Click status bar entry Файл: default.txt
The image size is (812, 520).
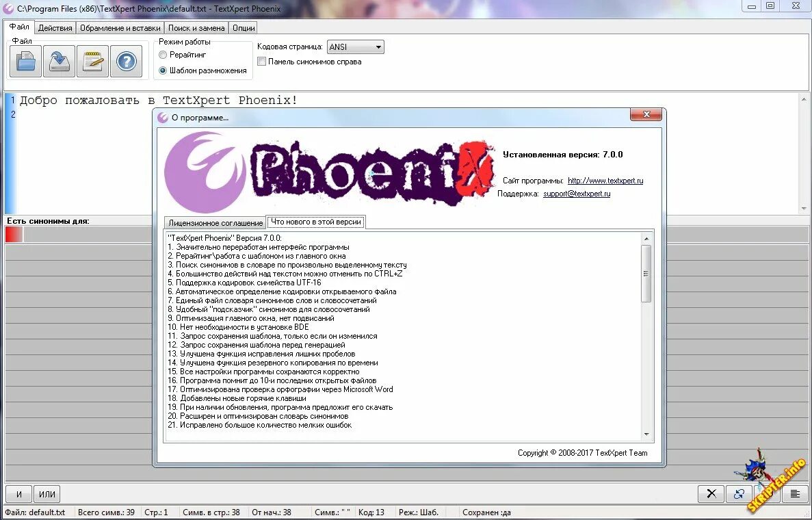35,512
